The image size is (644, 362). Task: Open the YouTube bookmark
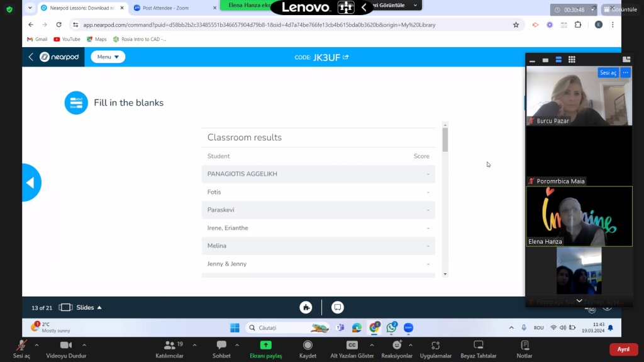coord(67,39)
